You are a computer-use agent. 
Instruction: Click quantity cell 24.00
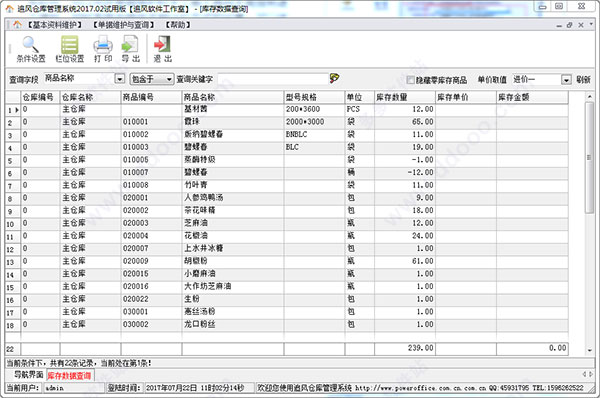[422, 235]
